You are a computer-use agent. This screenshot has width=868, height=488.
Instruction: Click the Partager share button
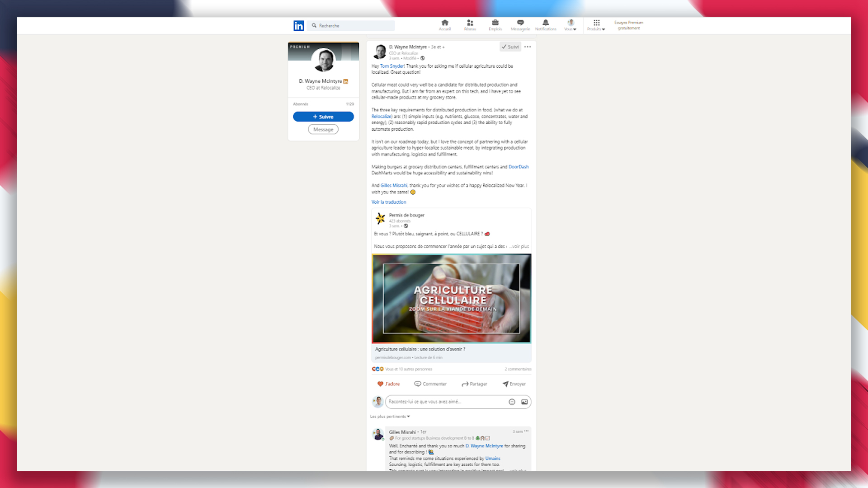[x=474, y=384]
